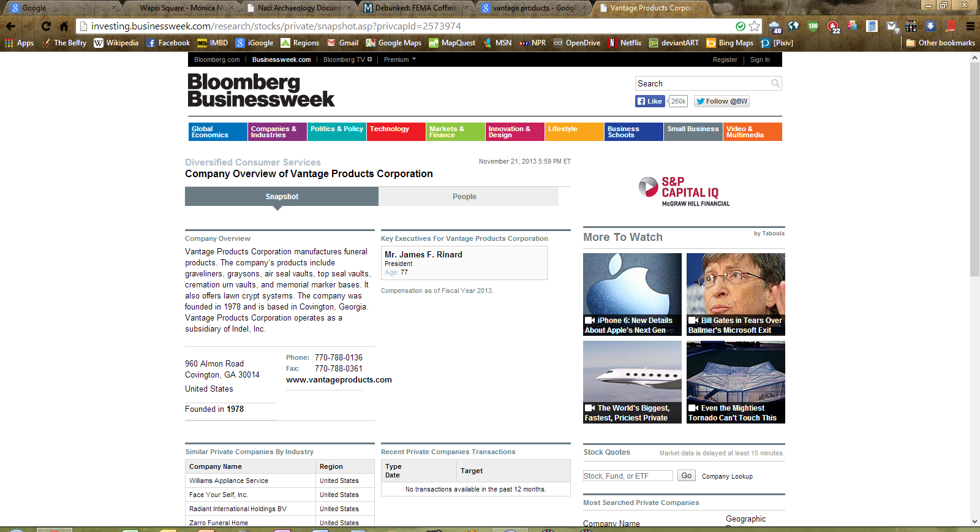
Task: Click the bookmark star icon in address bar
Action: (x=755, y=26)
